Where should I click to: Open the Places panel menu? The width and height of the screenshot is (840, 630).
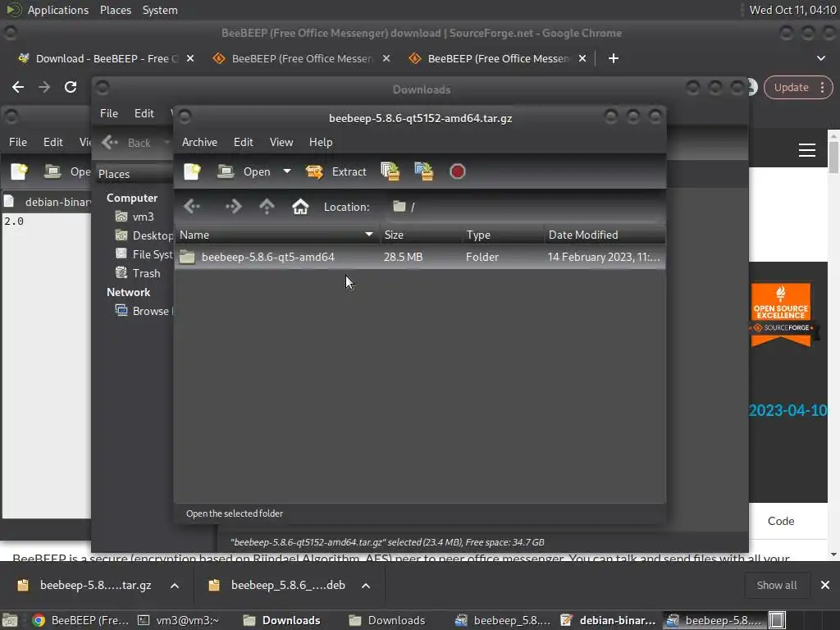click(x=115, y=10)
